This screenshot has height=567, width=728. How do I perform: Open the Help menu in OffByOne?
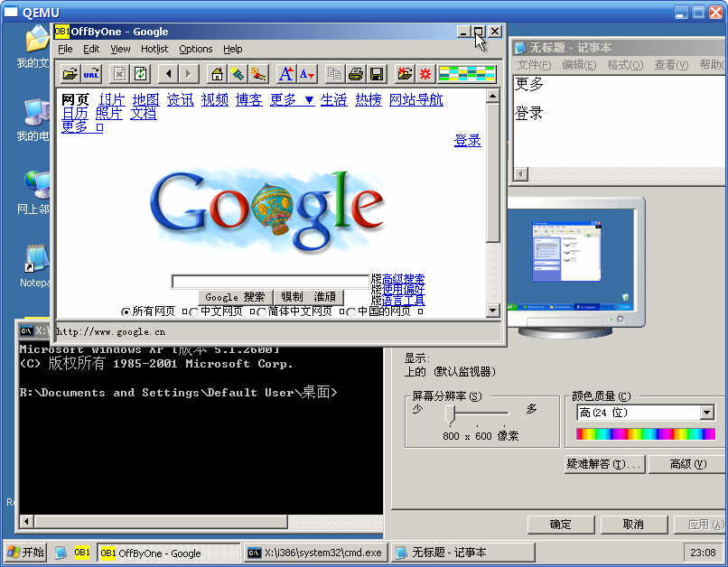click(233, 49)
